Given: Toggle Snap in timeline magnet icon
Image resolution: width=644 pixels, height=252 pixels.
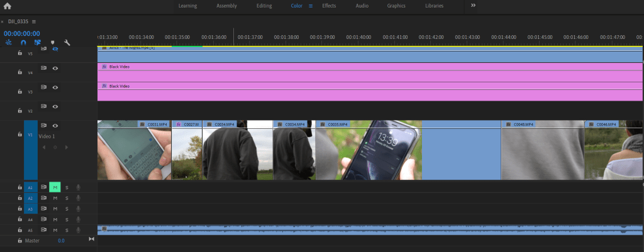Looking at the screenshot, I should pyautogui.click(x=23, y=42).
